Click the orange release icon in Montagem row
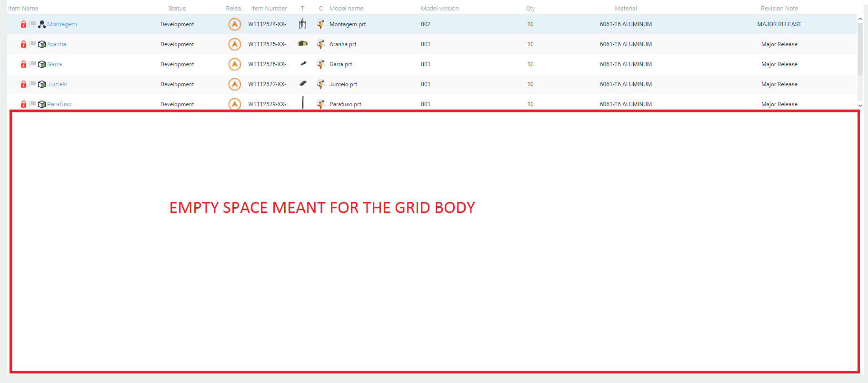Image resolution: width=868 pixels, height=383 pixels. 234,24
